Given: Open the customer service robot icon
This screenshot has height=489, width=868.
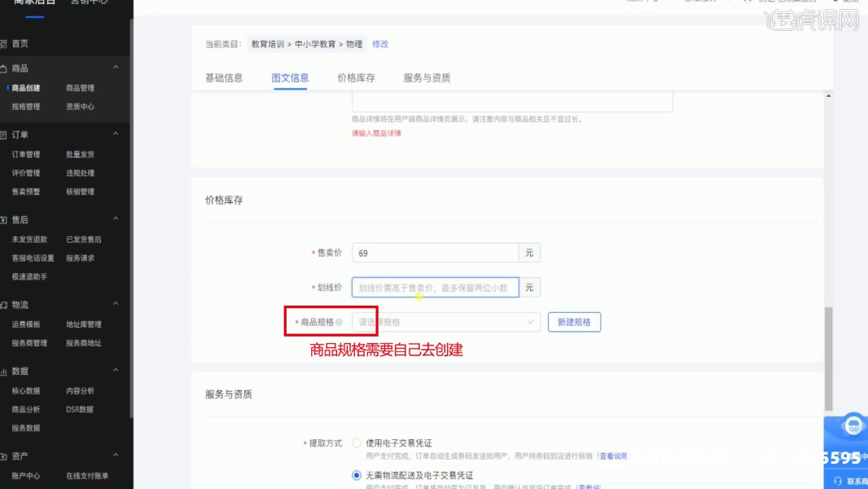Looking at the screenshot, I should tap(853, 425).
